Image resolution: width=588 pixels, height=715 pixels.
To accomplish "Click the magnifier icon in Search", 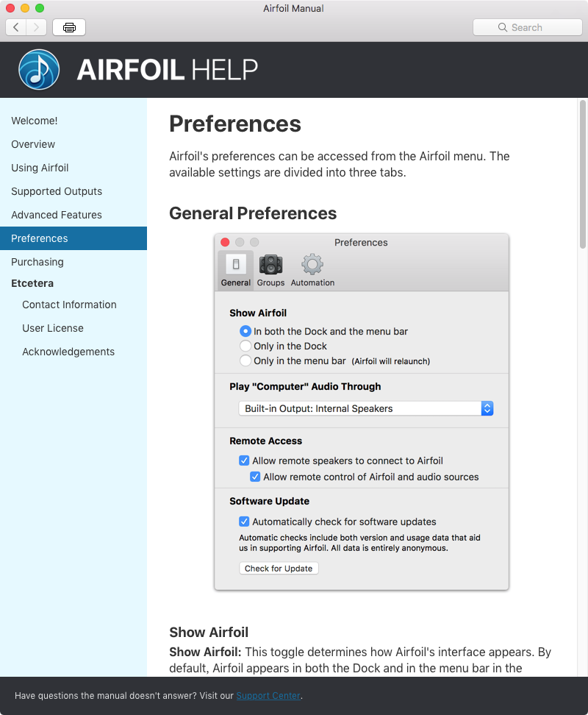I will [x=503, y=27].
